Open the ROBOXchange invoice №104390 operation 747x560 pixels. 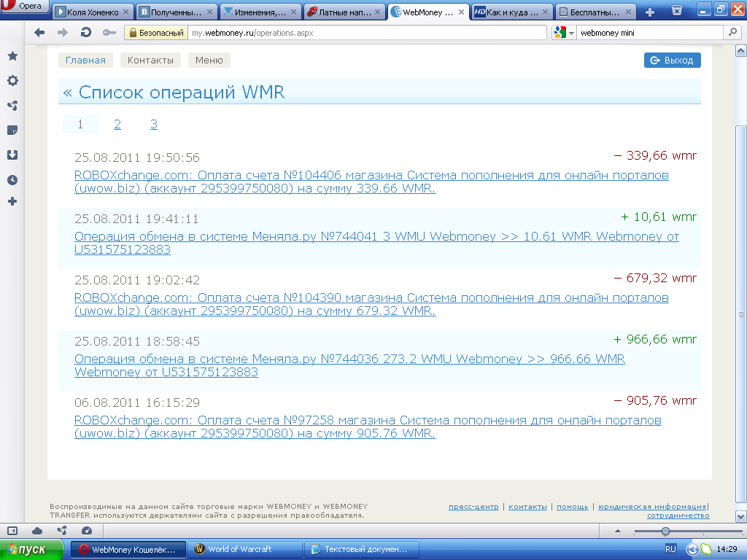tap(371, 304)
